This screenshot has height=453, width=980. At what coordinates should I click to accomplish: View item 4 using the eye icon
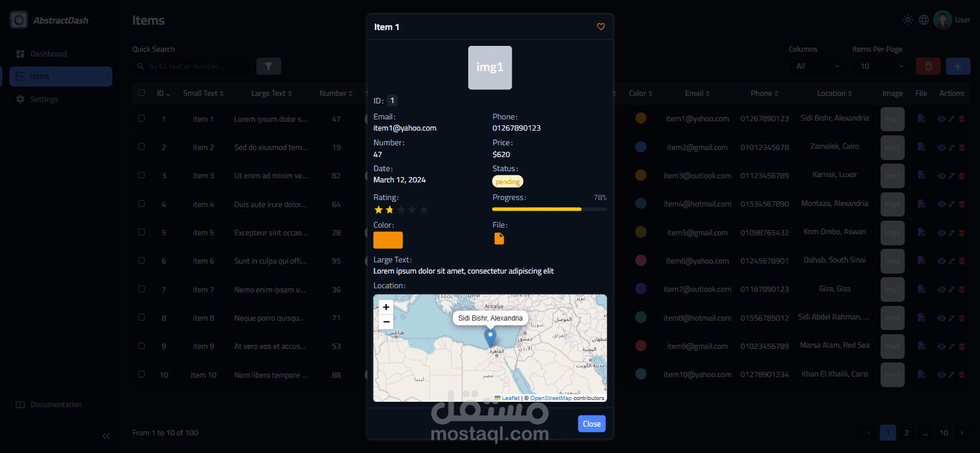coord(941,205)
